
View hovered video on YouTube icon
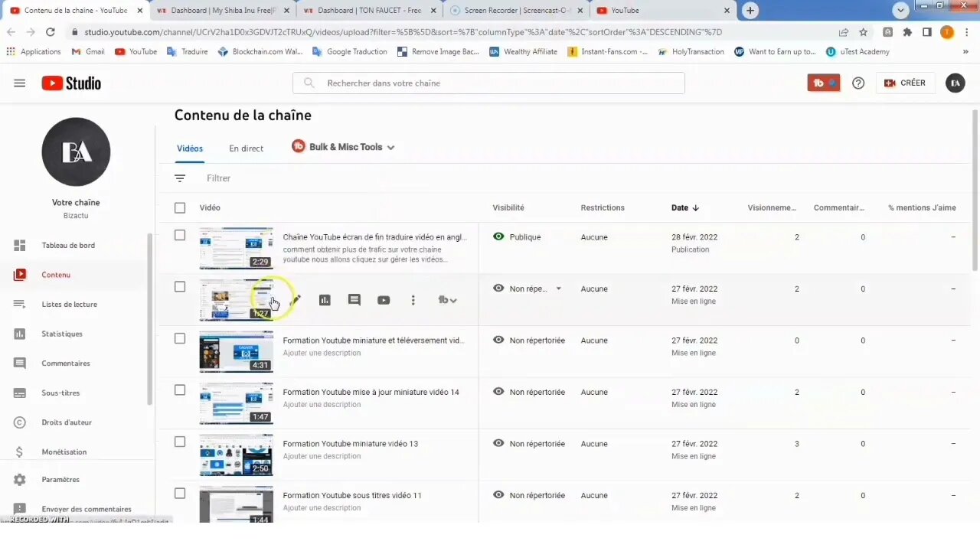point(384,300)
